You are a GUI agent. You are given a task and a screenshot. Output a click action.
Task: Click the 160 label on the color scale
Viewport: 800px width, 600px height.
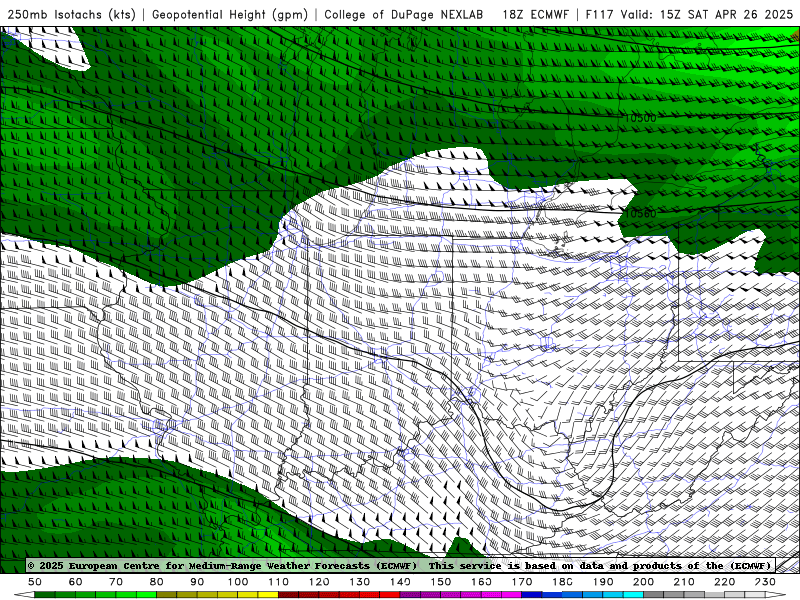[x=481, y=582]
